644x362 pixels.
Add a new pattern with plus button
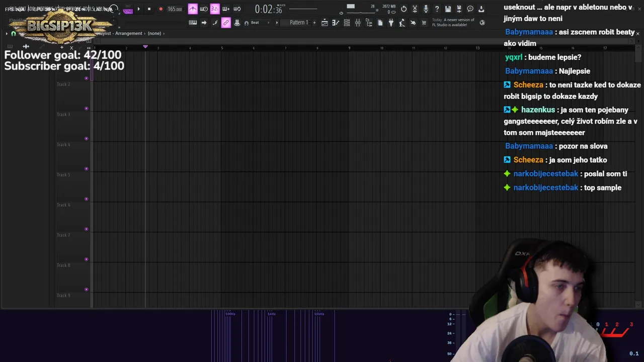tap(314, 23)
